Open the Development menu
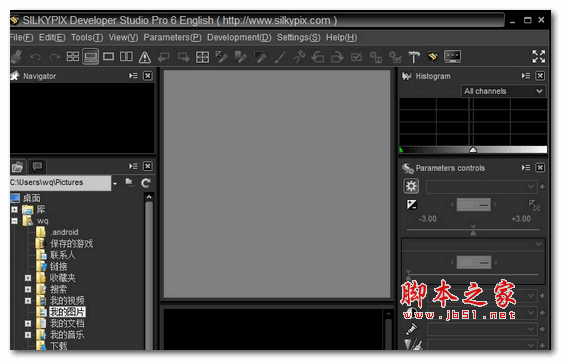Viewport: 562px width, 361px height. coord(239,38)
